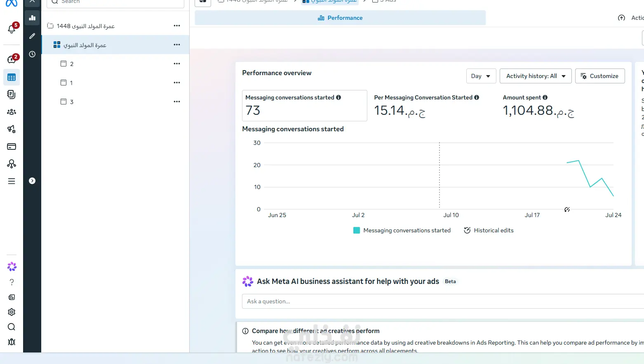Go to the Meta logo home
Screen dimensions: 644x364
[x=12, y=3]
